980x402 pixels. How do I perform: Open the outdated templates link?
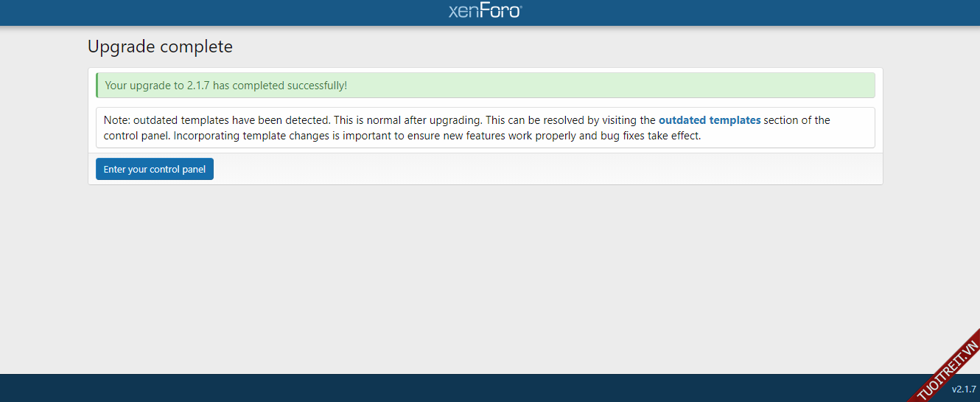coord(710,120)
